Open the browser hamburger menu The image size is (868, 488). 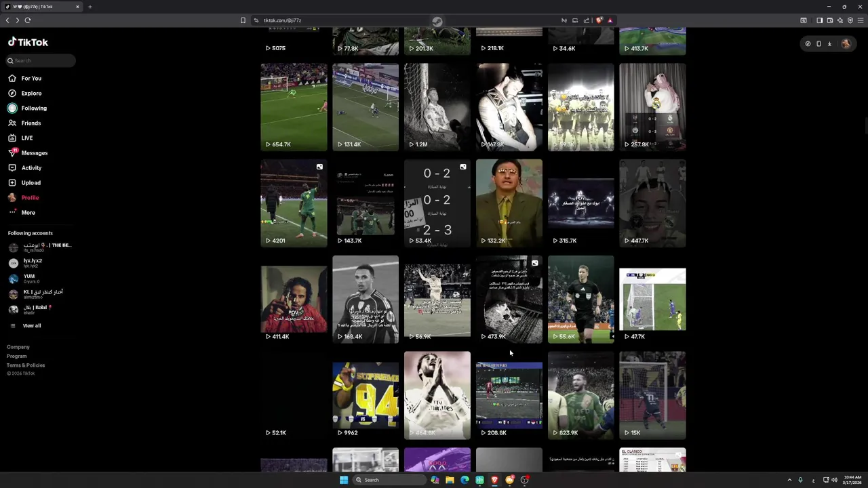(860, 20)
